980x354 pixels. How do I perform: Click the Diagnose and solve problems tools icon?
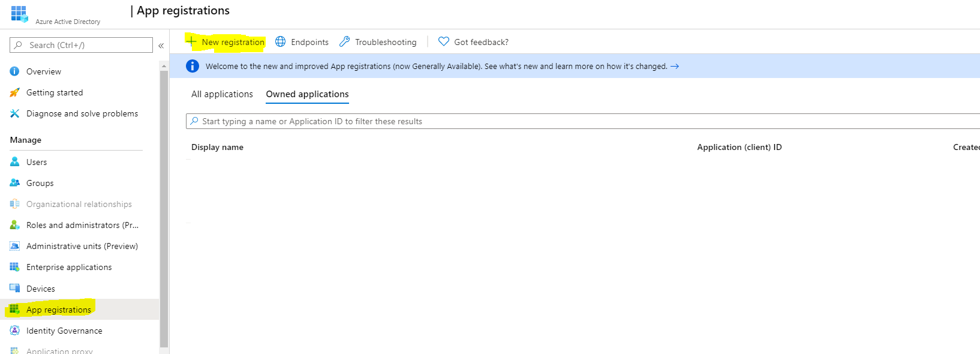point(14,113)
